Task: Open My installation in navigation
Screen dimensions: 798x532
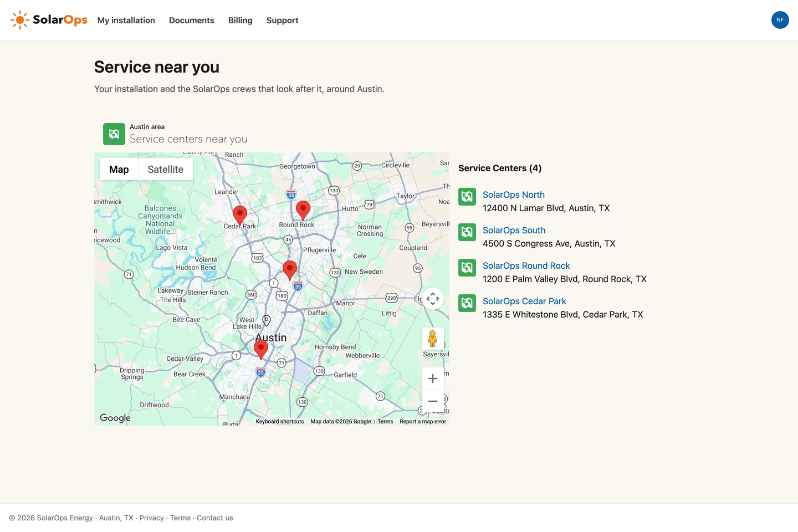Action: pos(126,21)
